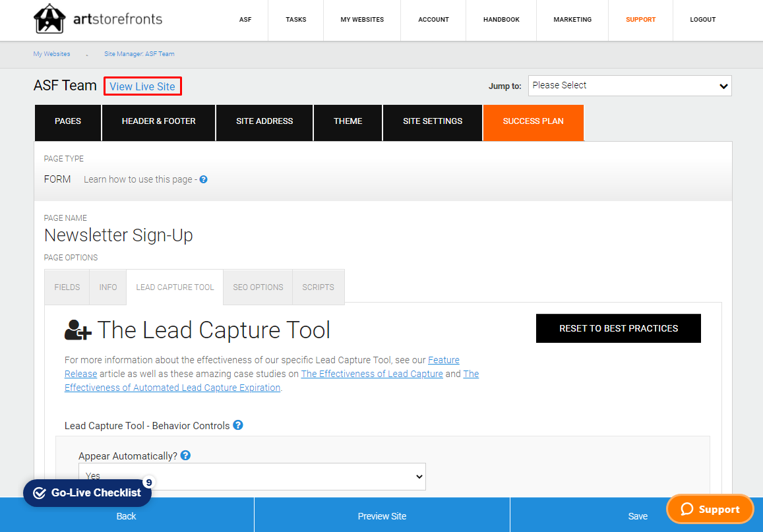Click the View Live Site link
763x532 pixels.
pyautogui.click(x=142, y=86)
